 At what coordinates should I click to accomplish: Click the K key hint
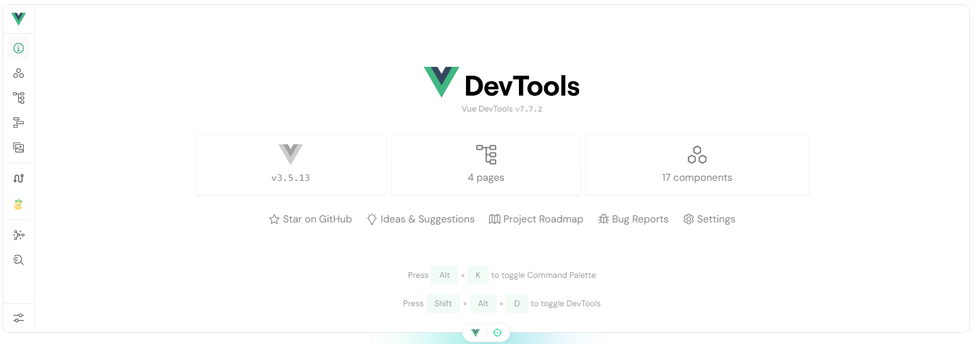(478, 275)
